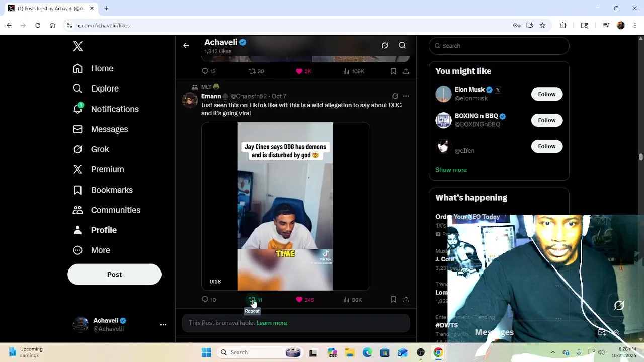
Task: Bookmark the post with 109K views
Action: [x=393, y=71]
